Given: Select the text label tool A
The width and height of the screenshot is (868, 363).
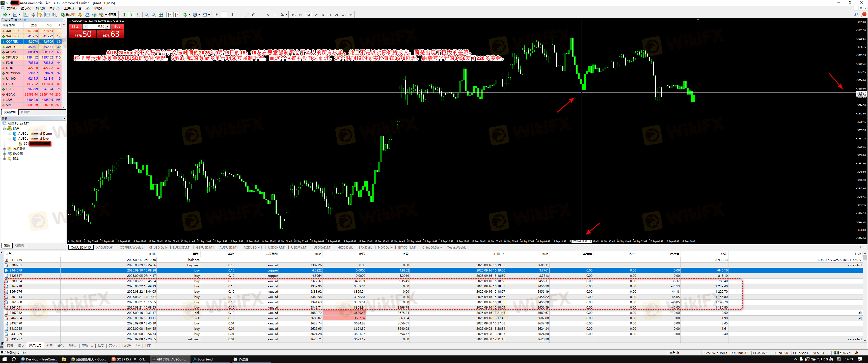Looking at the screenshot, I should (x=268, y=14).
